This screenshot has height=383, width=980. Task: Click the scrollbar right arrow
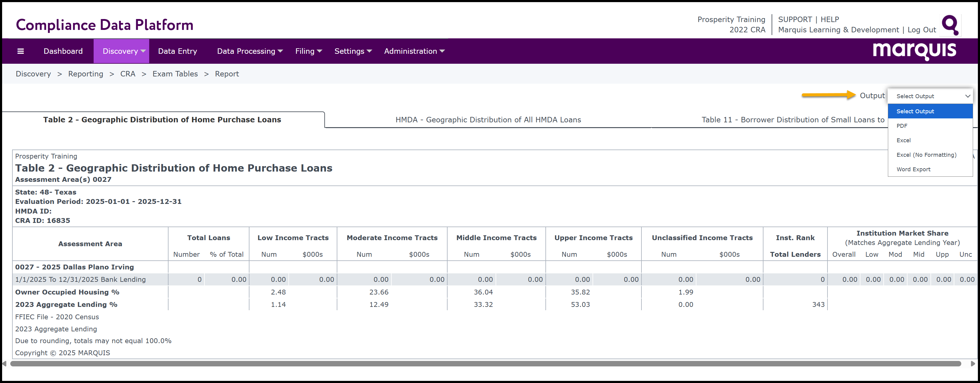coord(973,364)
